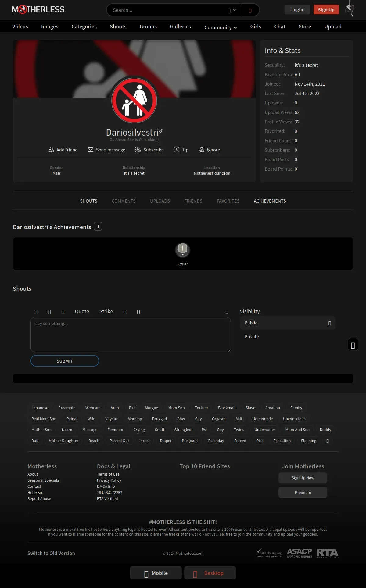Click the Login button

297,9
